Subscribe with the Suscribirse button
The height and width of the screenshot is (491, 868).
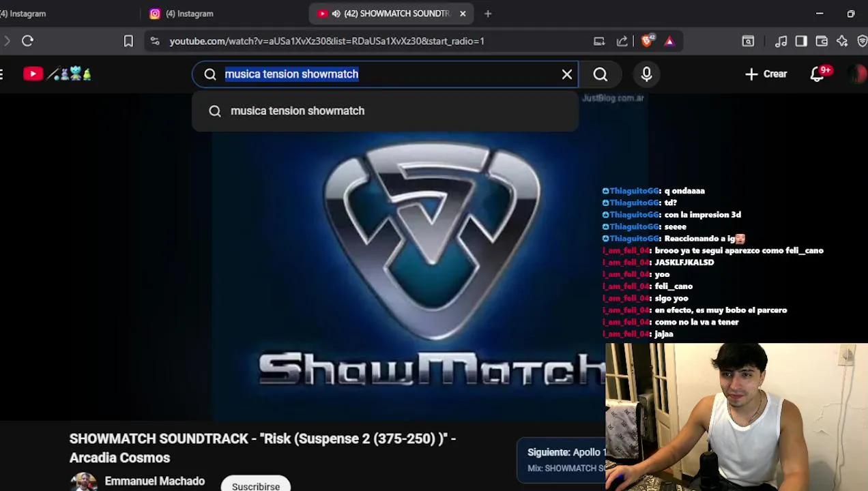[256, 483]
